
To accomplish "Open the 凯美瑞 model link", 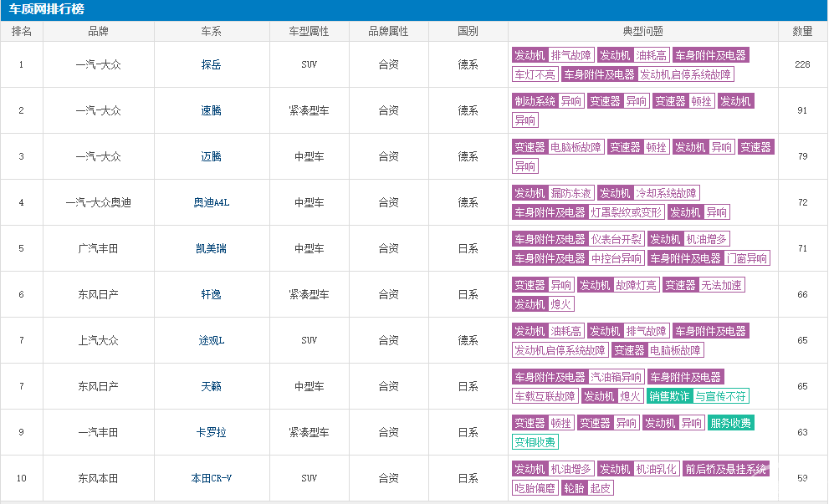I will point(210,248).
